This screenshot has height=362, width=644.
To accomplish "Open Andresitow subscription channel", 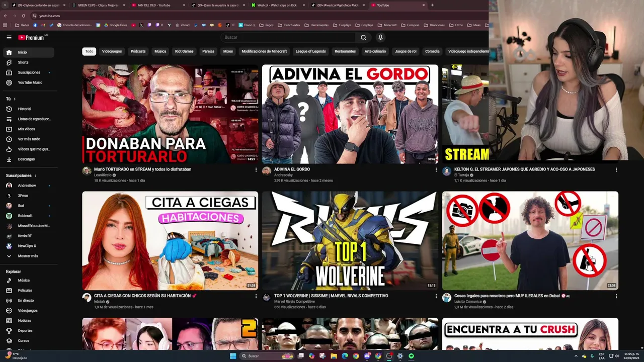I will (29, 186).
